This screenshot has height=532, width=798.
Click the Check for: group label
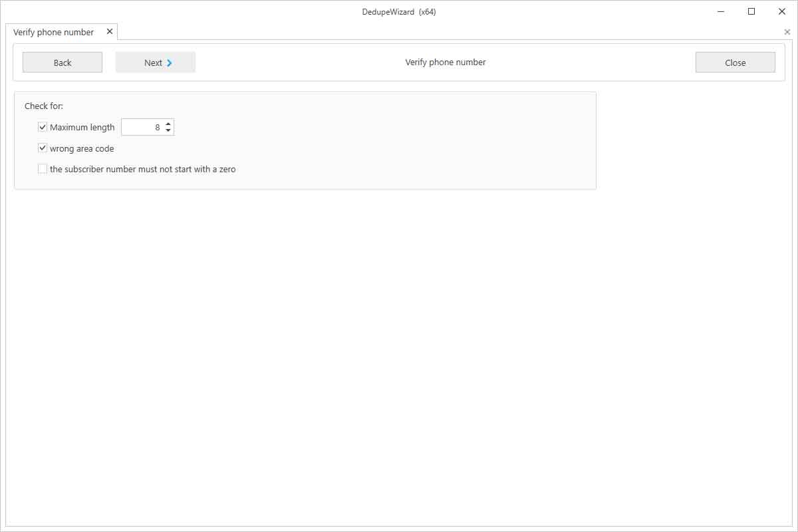(x=44, y=106)
